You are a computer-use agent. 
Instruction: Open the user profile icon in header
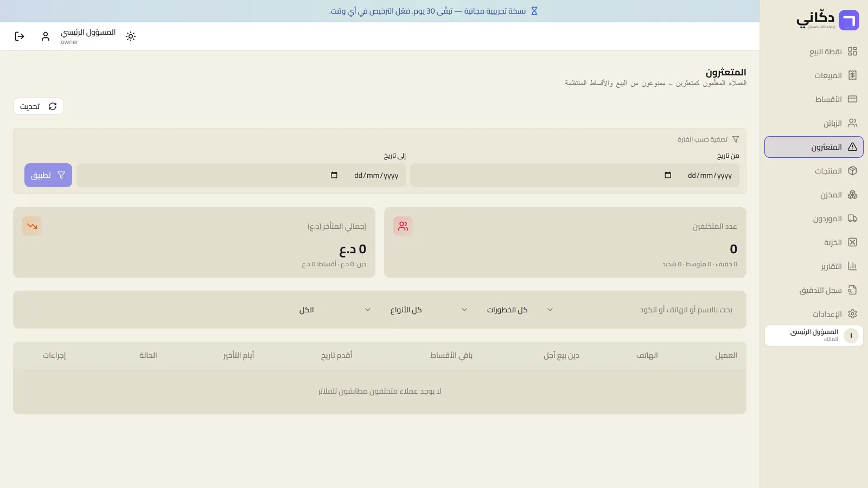point(46,36)
